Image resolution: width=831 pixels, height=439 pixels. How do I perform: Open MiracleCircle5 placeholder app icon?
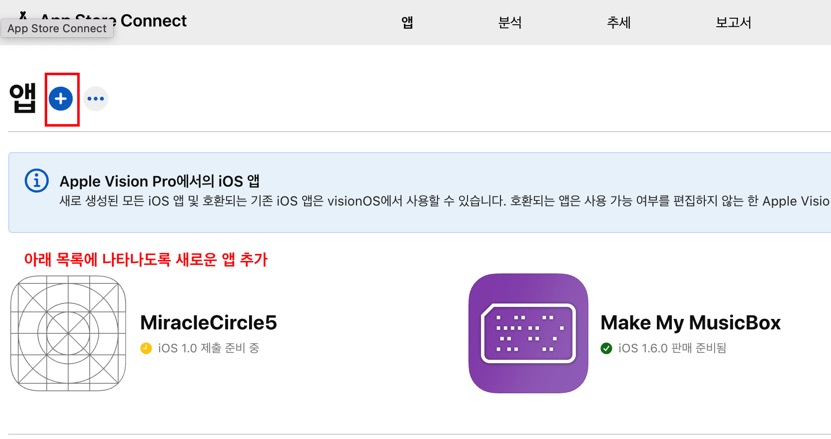click(68, 333)
